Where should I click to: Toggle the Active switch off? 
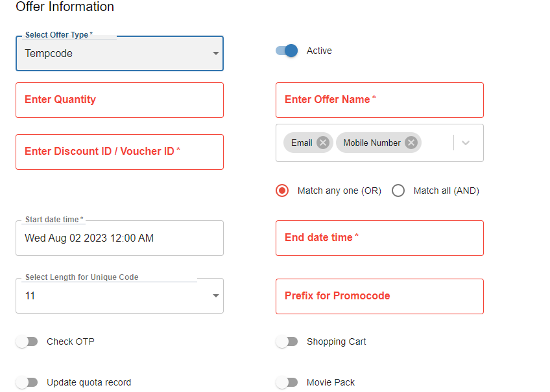pos(286,51)
